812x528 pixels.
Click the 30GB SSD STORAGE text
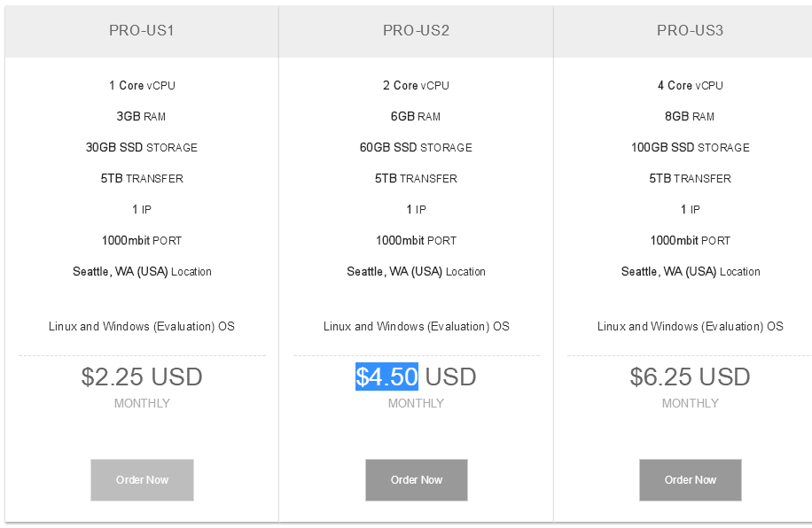142,148
